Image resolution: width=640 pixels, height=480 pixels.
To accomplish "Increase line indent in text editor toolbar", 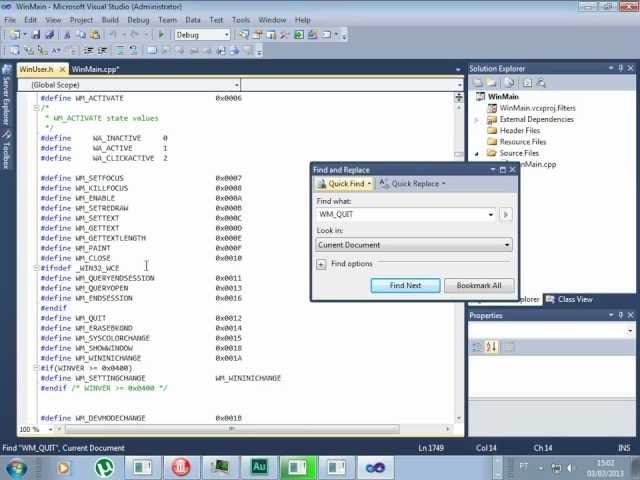I will coord(102,51).
